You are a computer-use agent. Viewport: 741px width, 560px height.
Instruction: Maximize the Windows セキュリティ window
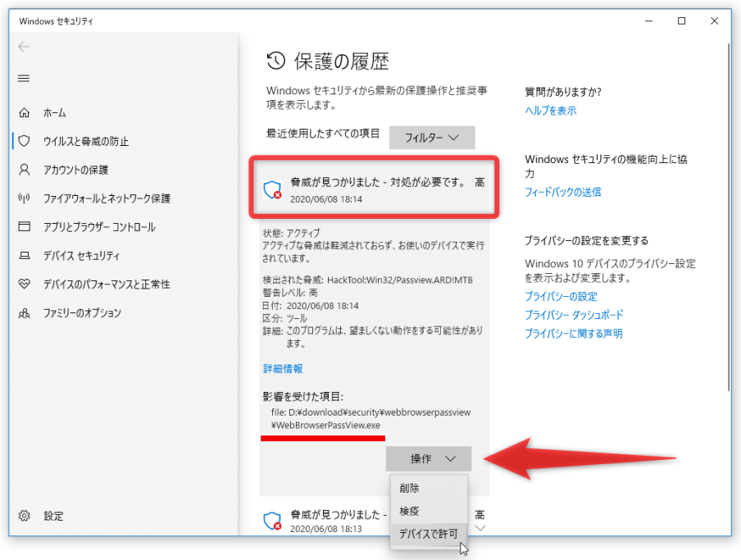(681, 20)
